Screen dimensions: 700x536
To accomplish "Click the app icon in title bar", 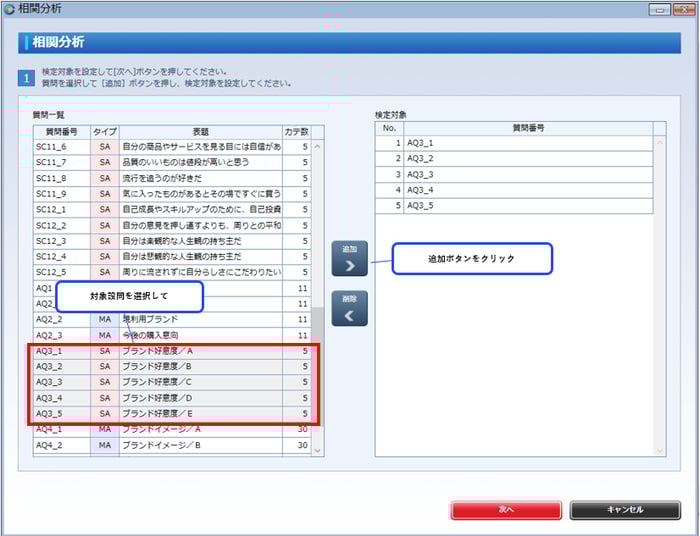I will coord(10,9).
